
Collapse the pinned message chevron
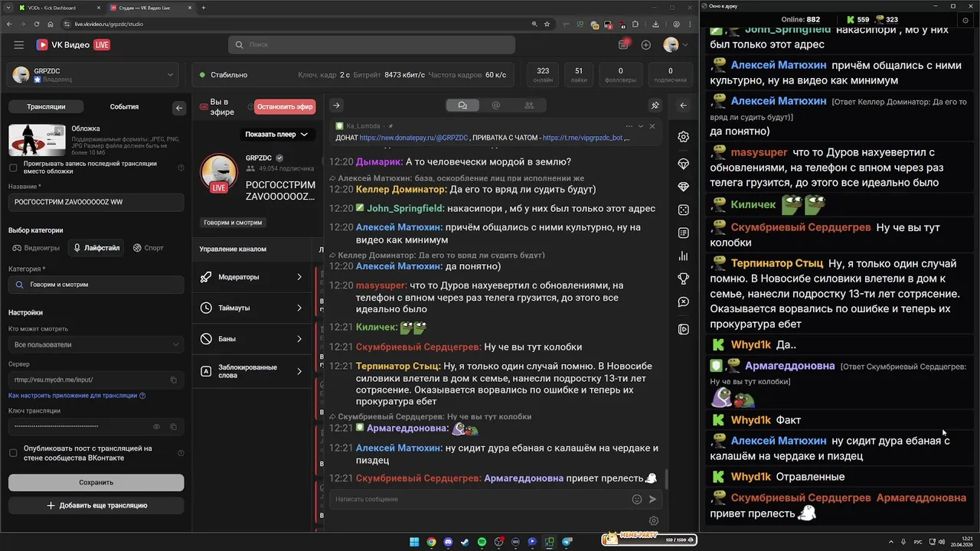coord(641,126)
